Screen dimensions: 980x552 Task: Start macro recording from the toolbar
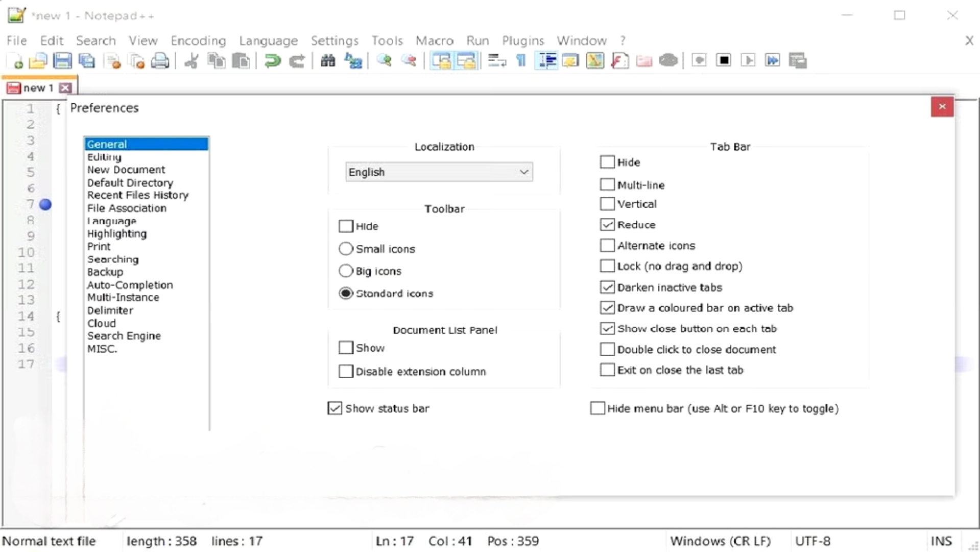(699, 60)
